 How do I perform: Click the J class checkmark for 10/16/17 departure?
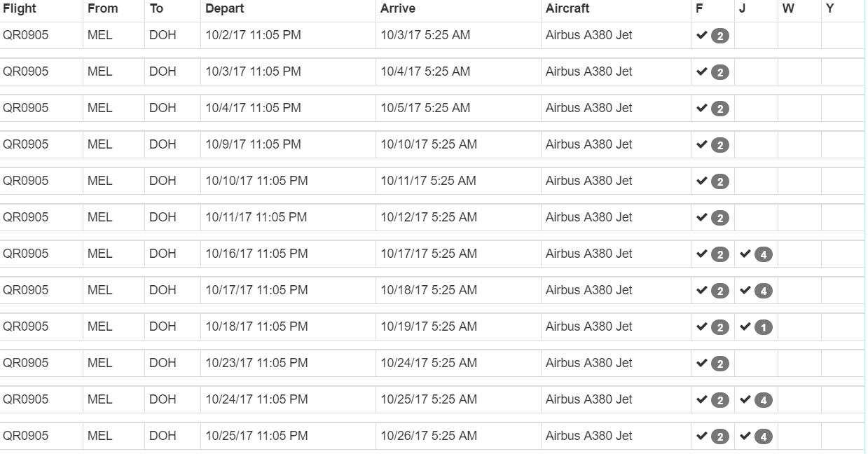click(x=745, y=253)
